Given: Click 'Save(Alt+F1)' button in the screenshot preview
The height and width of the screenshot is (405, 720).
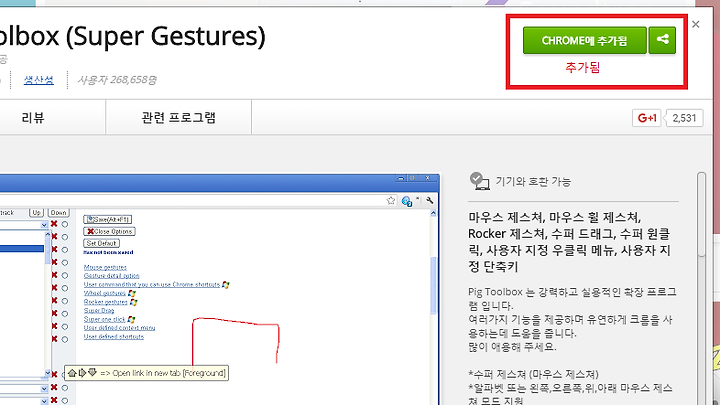Looking at the screenshot, I should (x=108, y=219).
